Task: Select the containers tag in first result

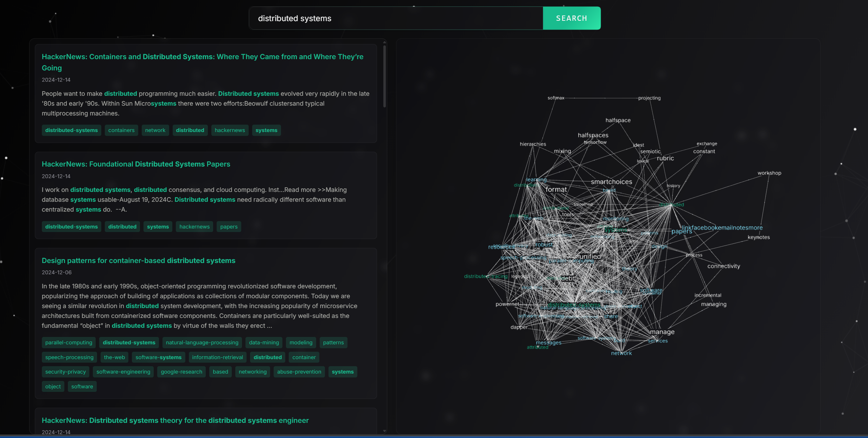Action: point(121,130)
